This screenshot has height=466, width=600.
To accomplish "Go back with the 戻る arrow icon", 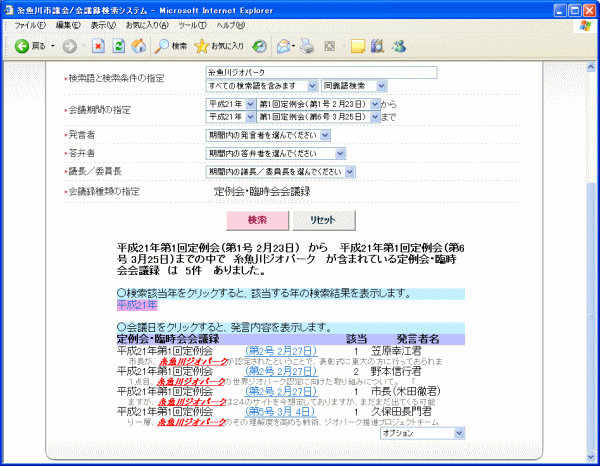I will pyautogui.click(x=22, y=46).
